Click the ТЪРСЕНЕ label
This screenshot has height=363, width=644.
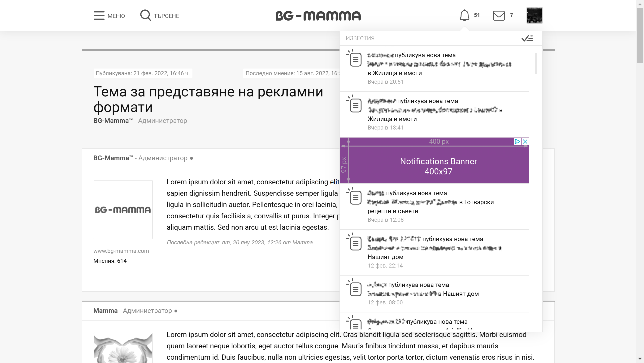(166, 16)
